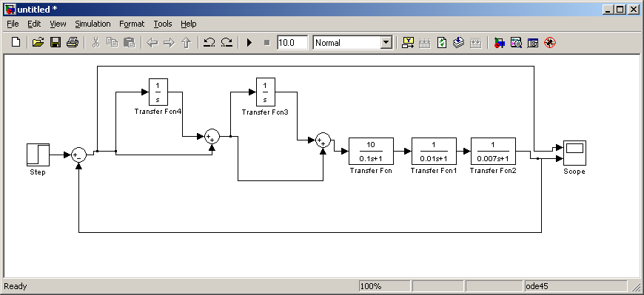The height and width of the screenshot is (295, 644).
Task: Select the Transfer Fcn4 integrator block
Action: tap(158, 92)
